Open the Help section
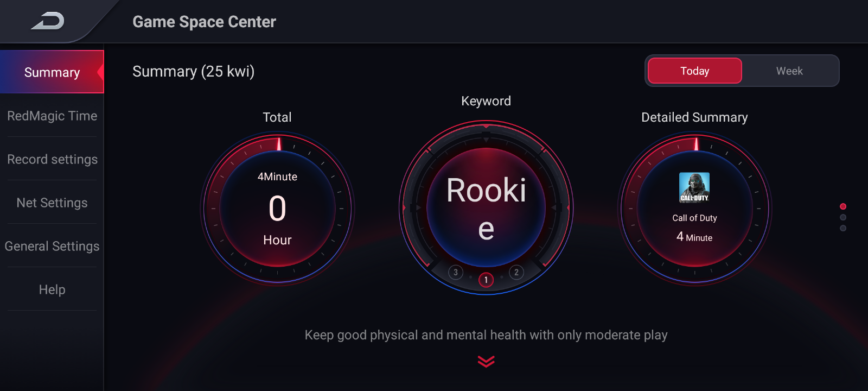 [52, 289]
